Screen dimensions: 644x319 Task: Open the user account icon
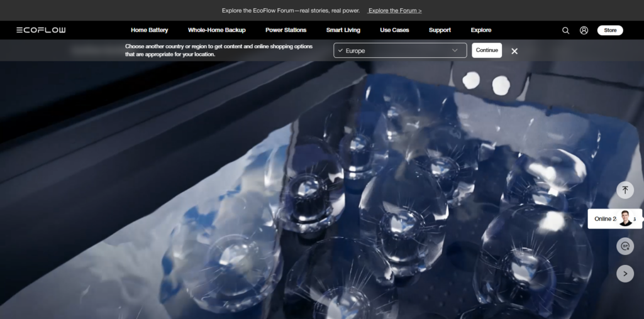click(x=584, y=30)
